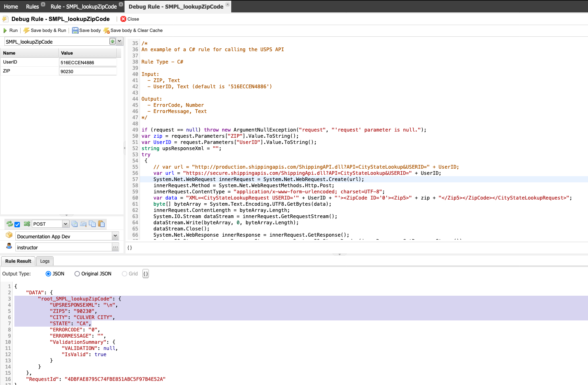
Task: Click the yellow package application icon
Action: click(9, 235)
